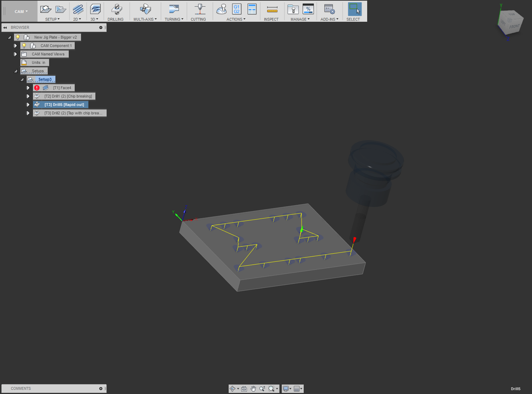Open the Multi-Axis menu
The image size is (532, 394).
pos(145,19)
